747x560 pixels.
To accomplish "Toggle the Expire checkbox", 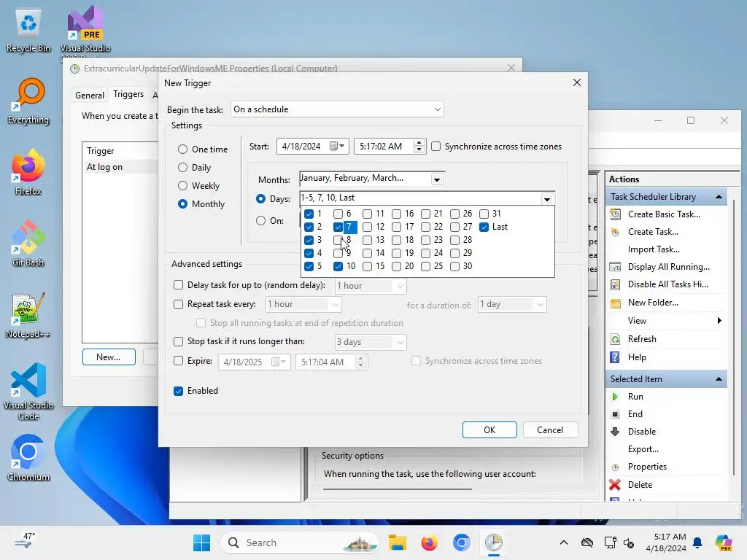I will click(178, 361).
